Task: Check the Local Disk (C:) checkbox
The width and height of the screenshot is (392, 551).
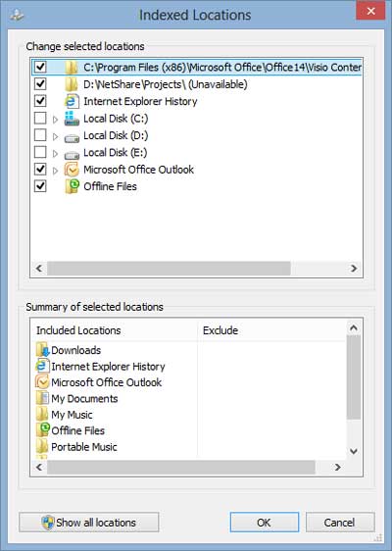Action: 40,118
